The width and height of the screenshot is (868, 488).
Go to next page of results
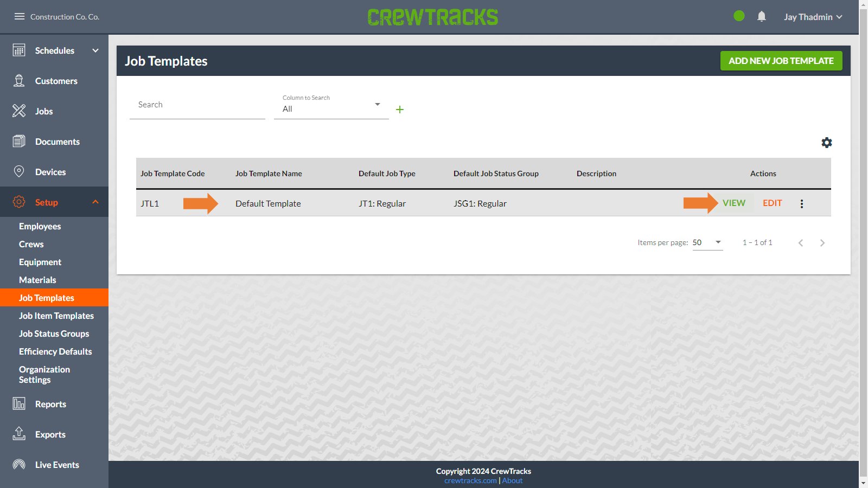(822, 243)
